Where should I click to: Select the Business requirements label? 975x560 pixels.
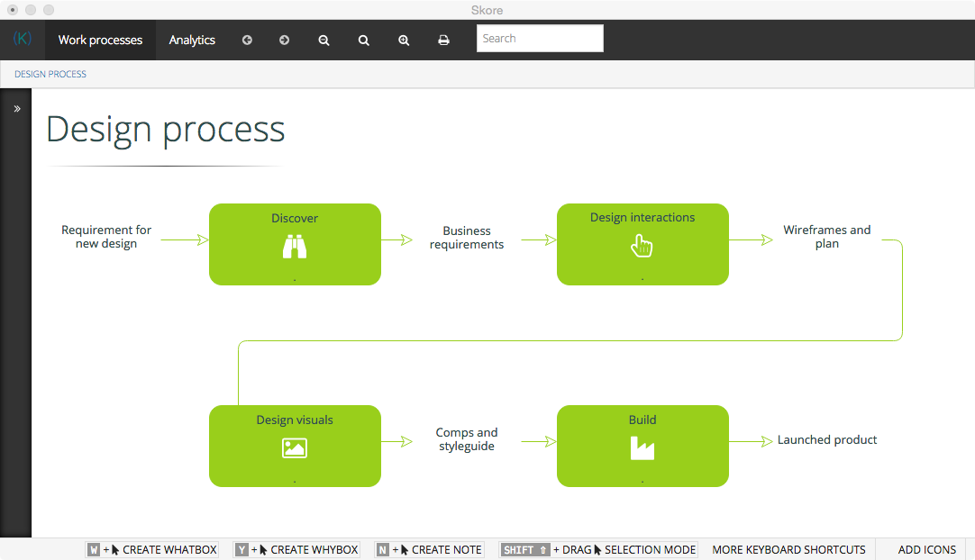tap(467, 238)
